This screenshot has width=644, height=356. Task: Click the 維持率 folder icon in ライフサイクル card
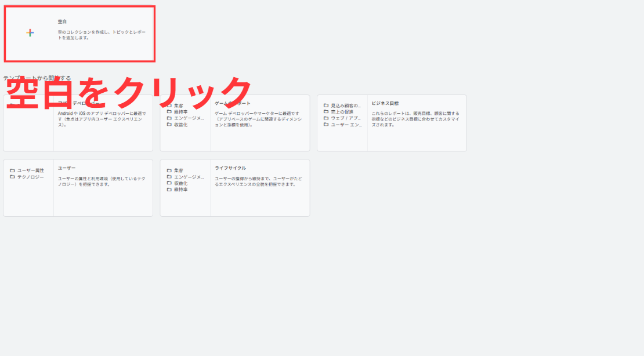pos(169,190)
